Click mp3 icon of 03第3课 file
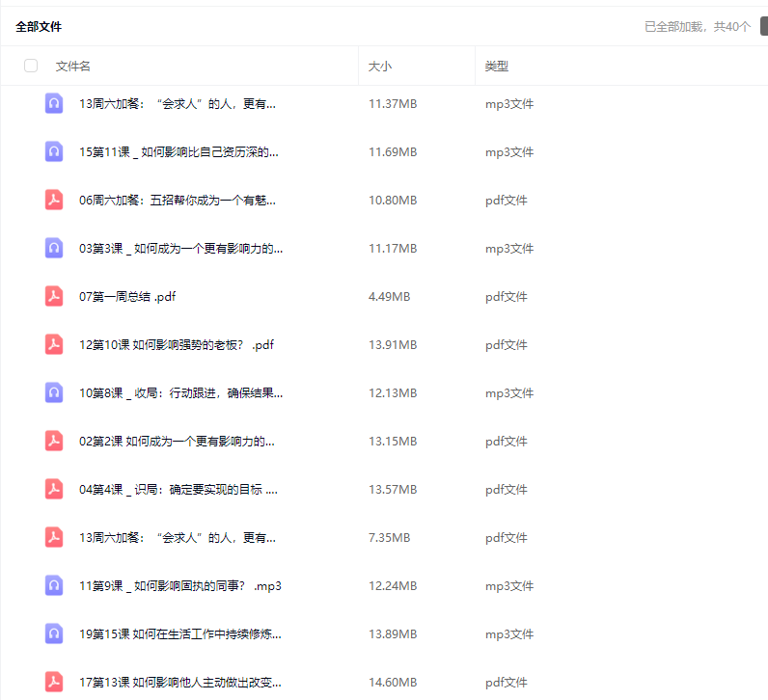Viewport: 768px width, 700px height. click(x=54, y=248)
